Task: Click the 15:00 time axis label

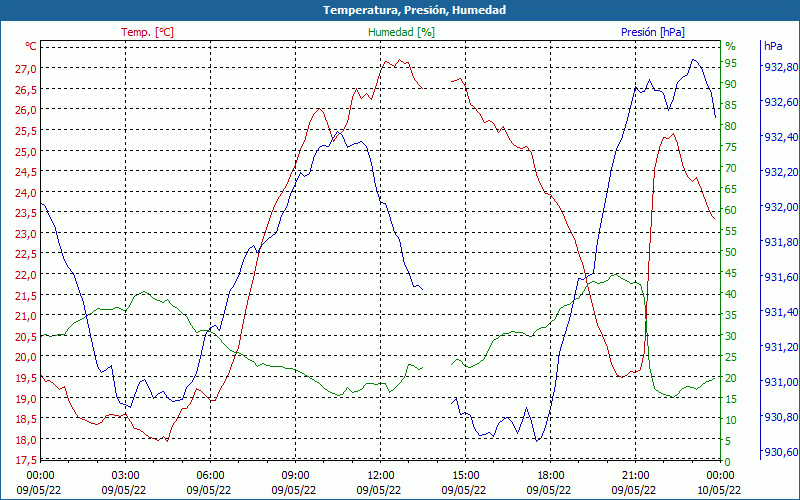Action: [465, 476]
